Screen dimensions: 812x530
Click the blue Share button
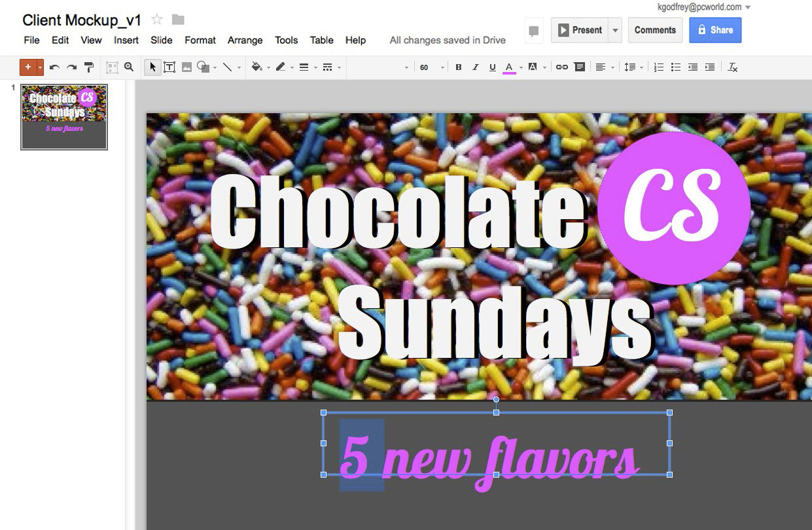point(715,30)
